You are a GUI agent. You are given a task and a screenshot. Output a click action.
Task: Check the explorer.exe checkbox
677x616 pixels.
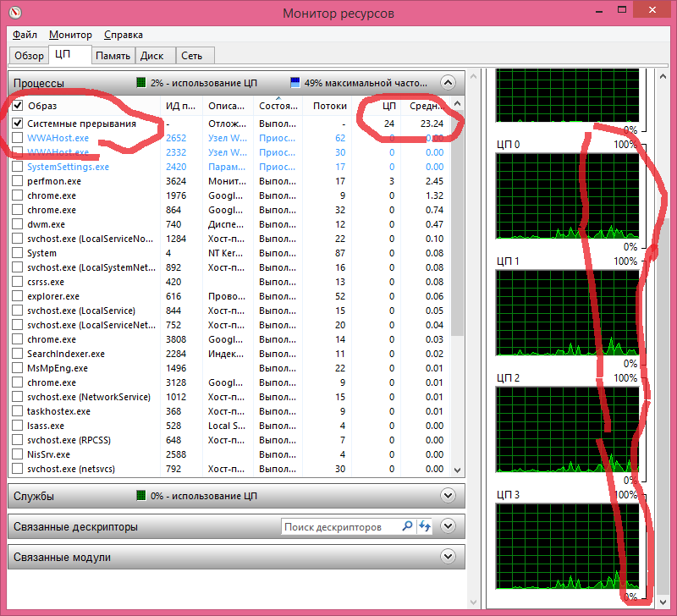point(17,296)
